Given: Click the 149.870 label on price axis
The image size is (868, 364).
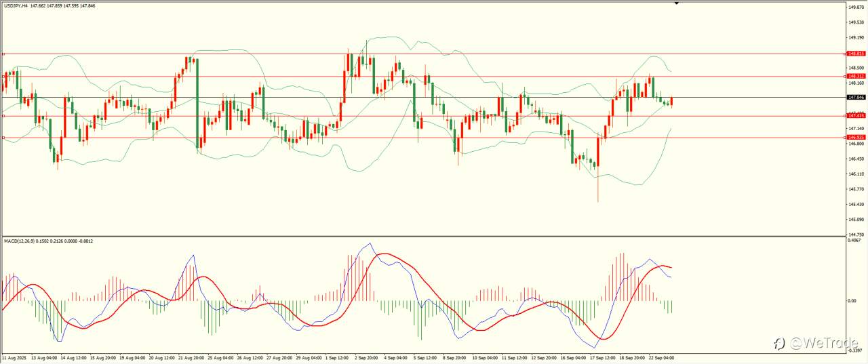Looking at the screenshot, I should (857, 7).
